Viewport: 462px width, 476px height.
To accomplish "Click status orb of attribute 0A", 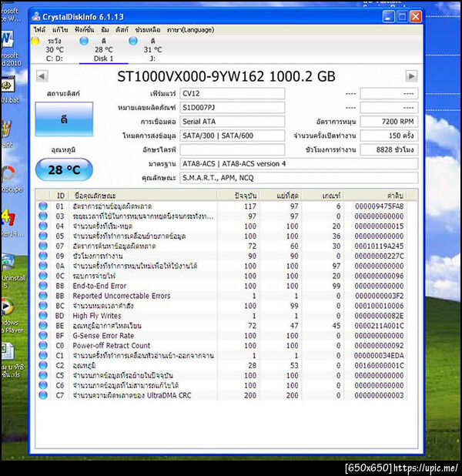I will [43, 266].
